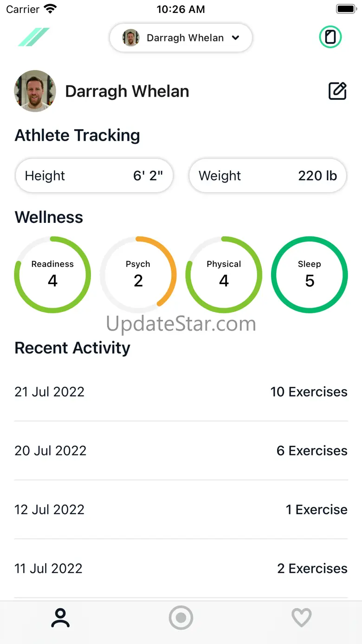Select the Height 6' 2" field
The width and height of the screenshot is (362, 644).
[x=94, y=176]
